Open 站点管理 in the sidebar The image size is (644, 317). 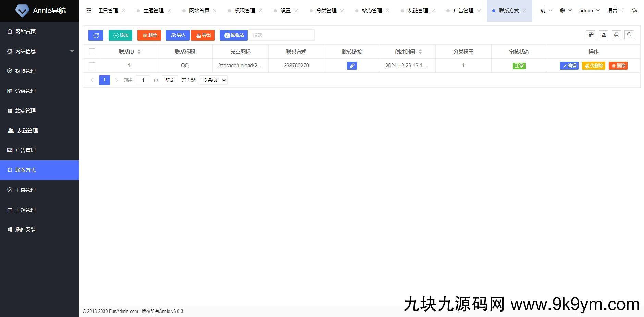[x=39, y=110]
